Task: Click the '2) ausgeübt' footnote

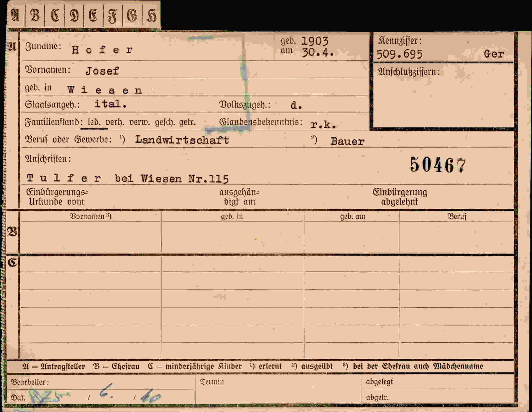Action: (x=312, y=366)
